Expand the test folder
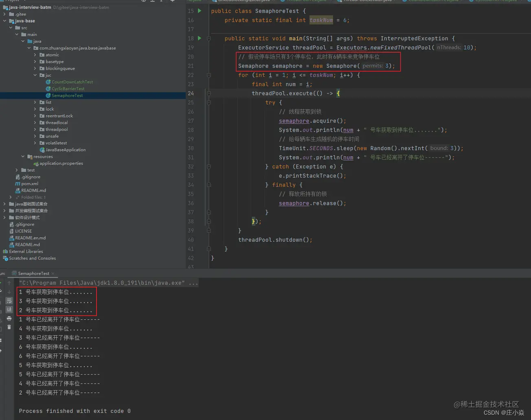531x420 pixels. click(17, 170)
